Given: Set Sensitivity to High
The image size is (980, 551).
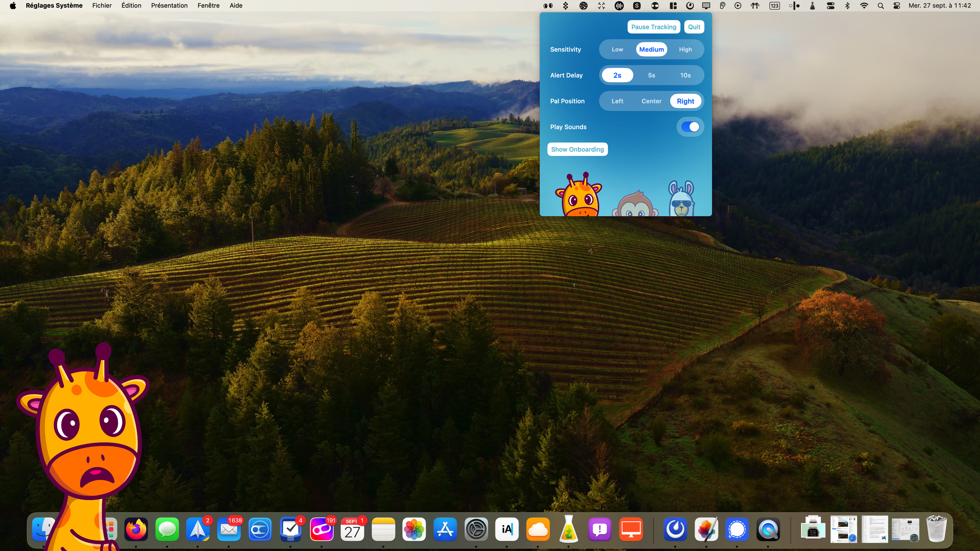Looking at the screenshot, I should [685, 50].
